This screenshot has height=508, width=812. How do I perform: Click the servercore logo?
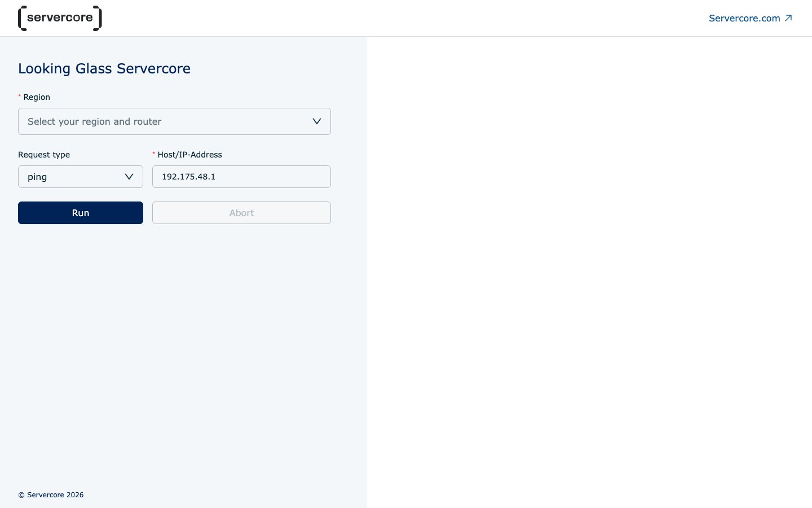pos(60,18)
